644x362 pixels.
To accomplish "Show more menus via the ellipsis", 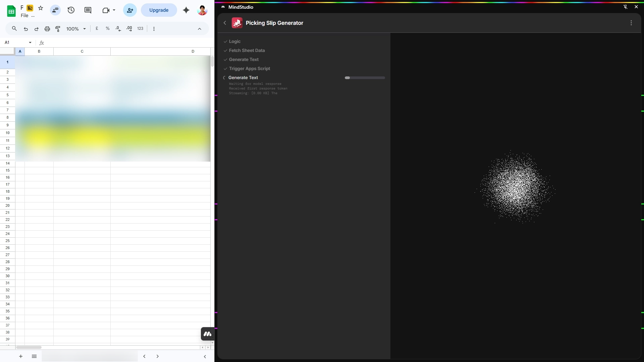I will [x=33, y=16].
